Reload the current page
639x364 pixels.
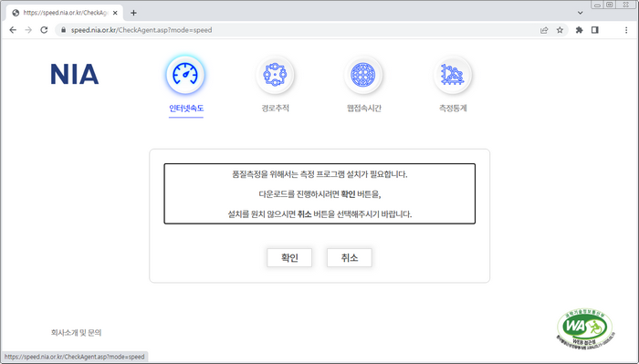[44, 30]
